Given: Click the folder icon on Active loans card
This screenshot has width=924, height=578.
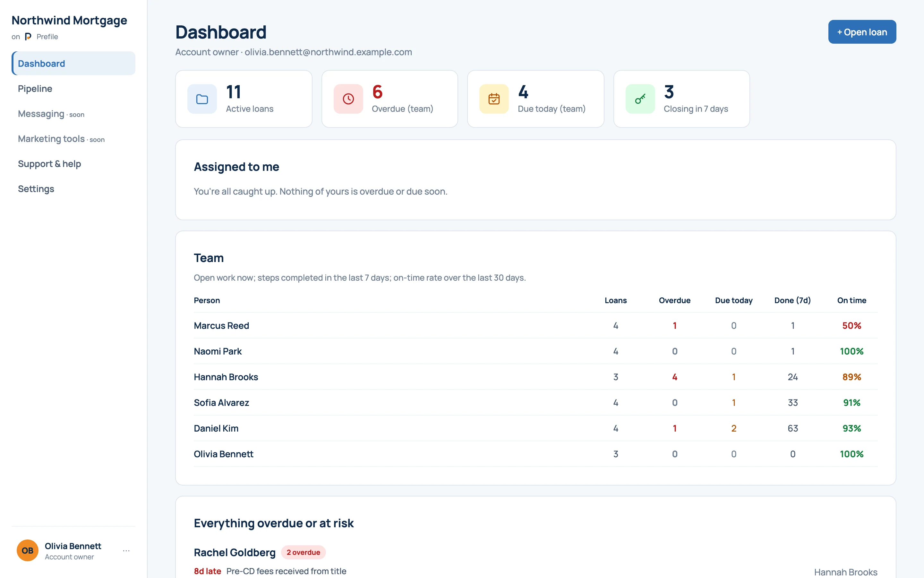Looking at the screenshot, I should (202, 99).
